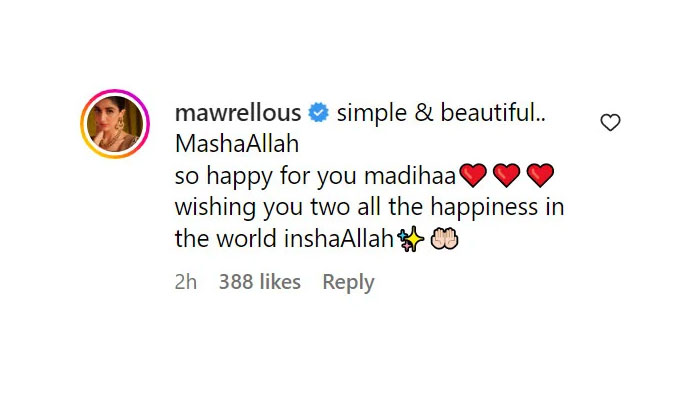Image resolution: width=700 pixels, height=400 pixels.
Task: Click the last red heart emoji
Action: 540,175
